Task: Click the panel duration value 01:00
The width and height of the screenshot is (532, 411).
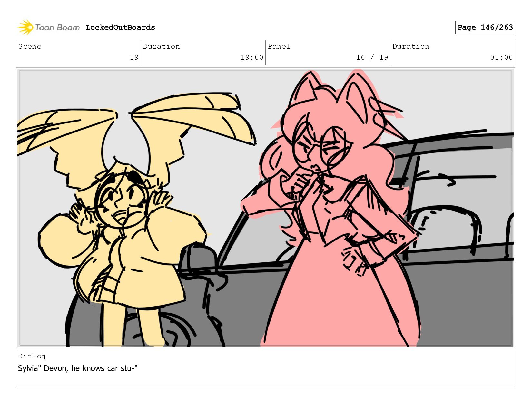Action: pos(501,57)
